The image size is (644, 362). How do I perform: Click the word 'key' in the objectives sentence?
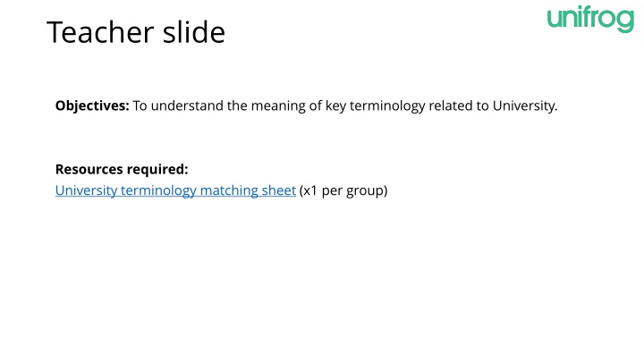(335, 105)
